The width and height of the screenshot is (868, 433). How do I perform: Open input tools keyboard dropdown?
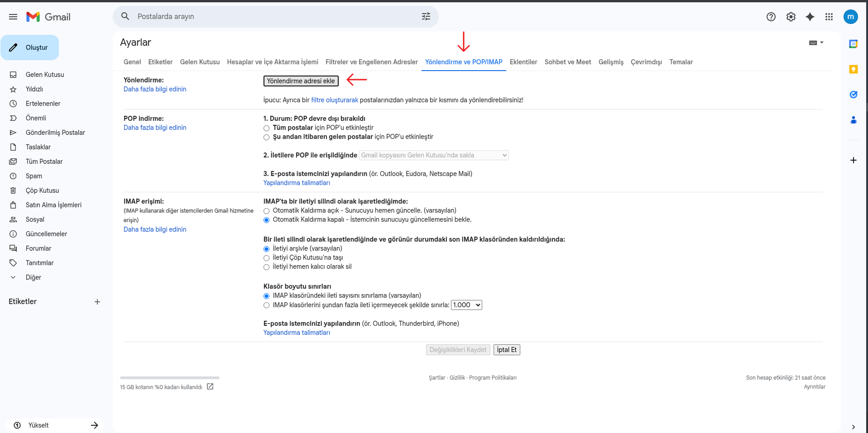tap(816, 43)
